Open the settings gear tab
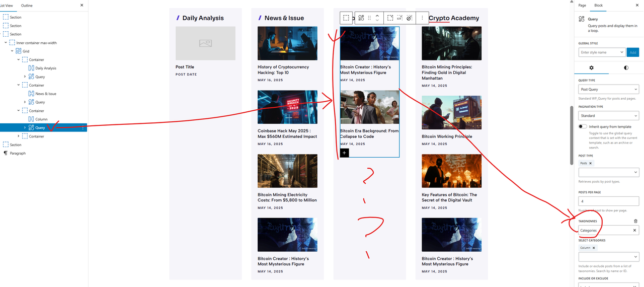Image resolution: width=644 pixels, height=287 pixels. click(592, 67)
